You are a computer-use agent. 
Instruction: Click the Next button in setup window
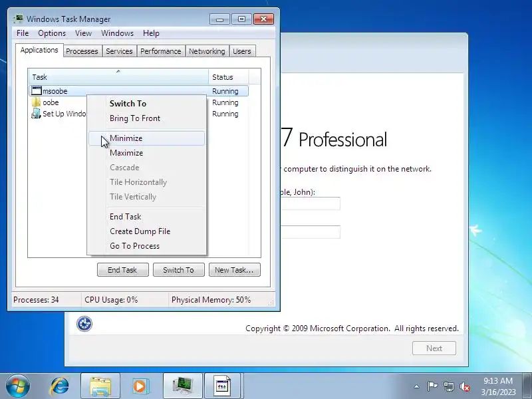click(x=434, y=348)
